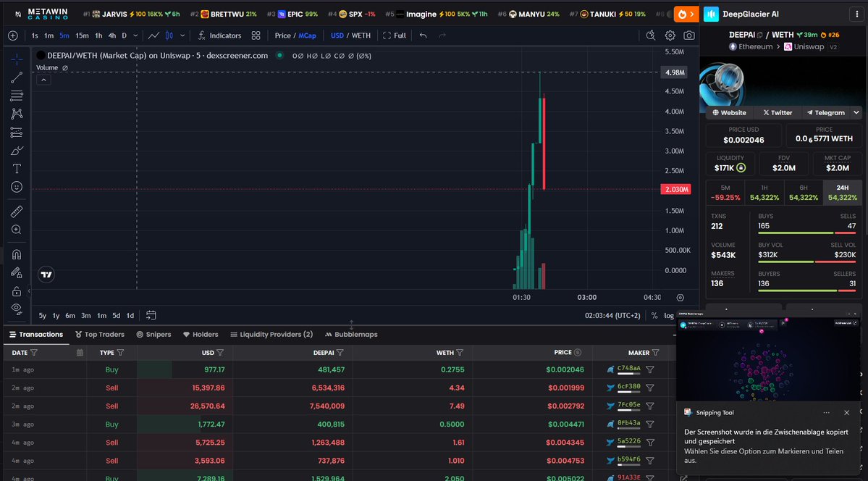The height and width of the screenshot is (481, 868).
Task: Switch chart interval to 1h
Action: pyautogui.click(x=98, y=35)
